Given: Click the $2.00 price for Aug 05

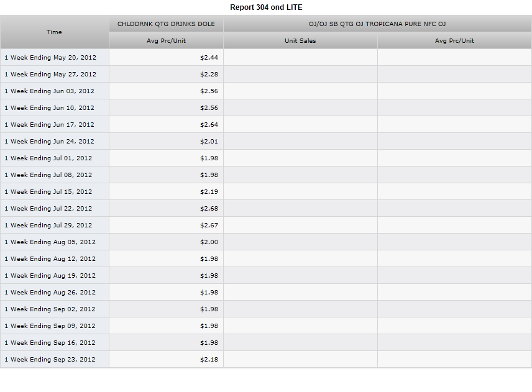Looking at the screenshot, I should pyautogui.click(x=209, y=242).
